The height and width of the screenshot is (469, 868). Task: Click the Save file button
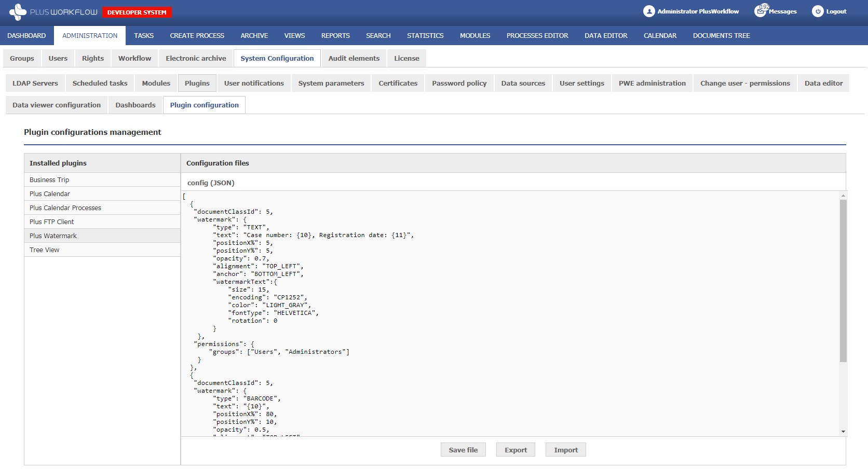click(463, 450)
